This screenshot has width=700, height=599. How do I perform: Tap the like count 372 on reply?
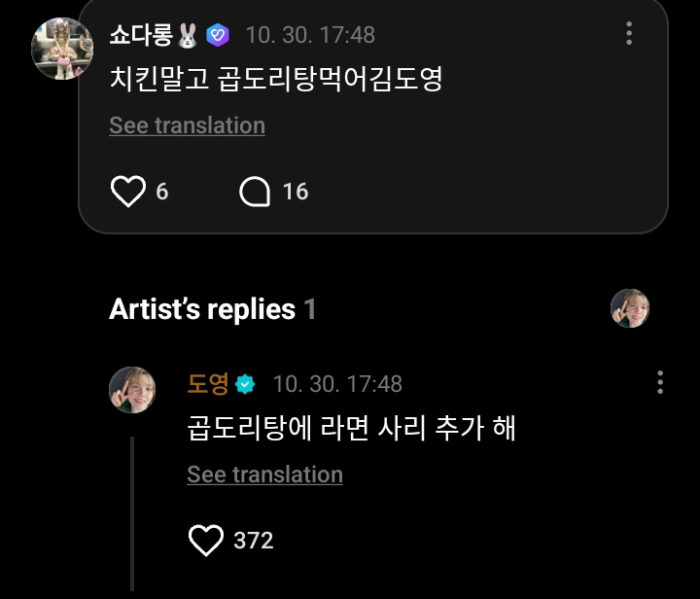(253, 541)
